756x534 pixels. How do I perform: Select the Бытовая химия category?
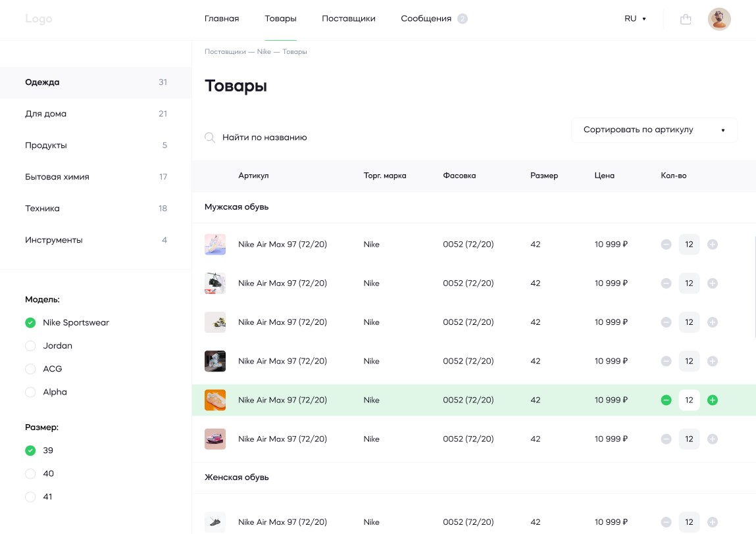(96, 177)
